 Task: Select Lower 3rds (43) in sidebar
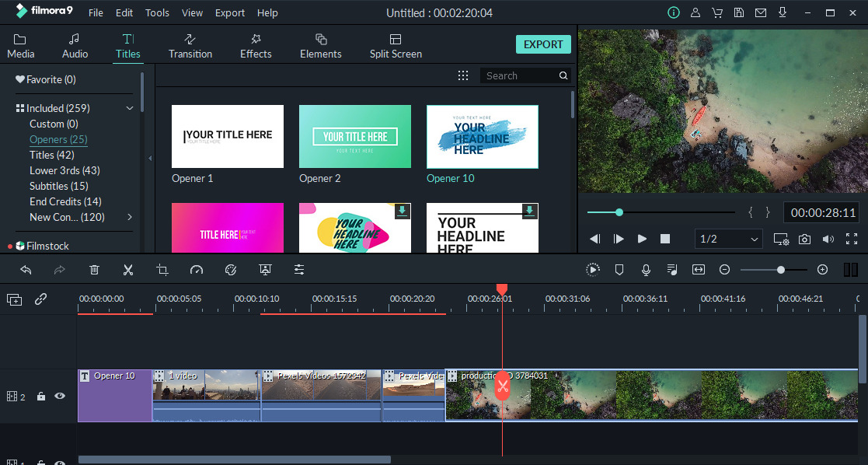[64, 170]
